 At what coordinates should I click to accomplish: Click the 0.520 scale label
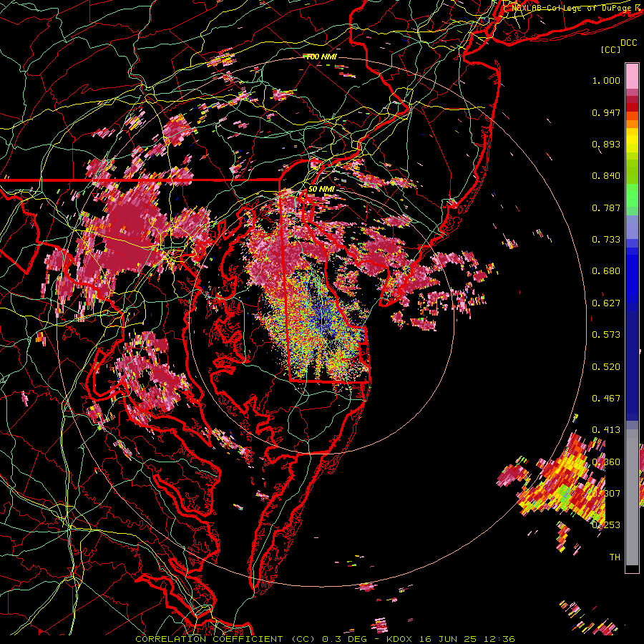pyautogui.click(x=606, y=367)
